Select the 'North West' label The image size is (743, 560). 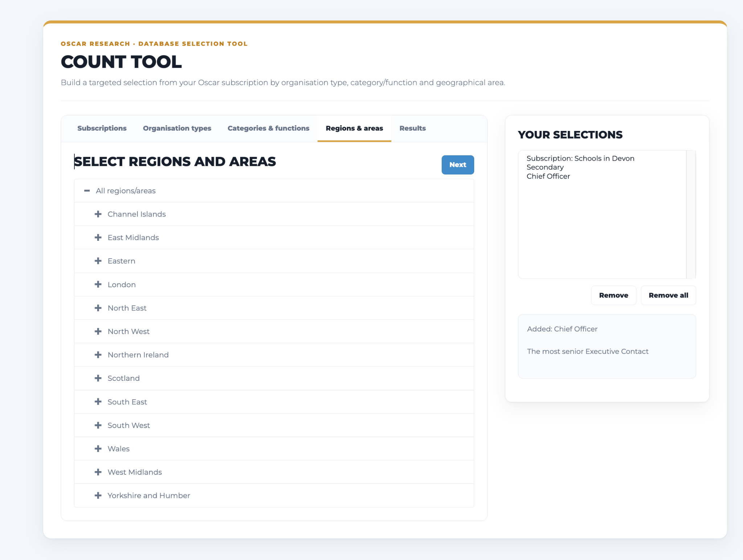128,332
